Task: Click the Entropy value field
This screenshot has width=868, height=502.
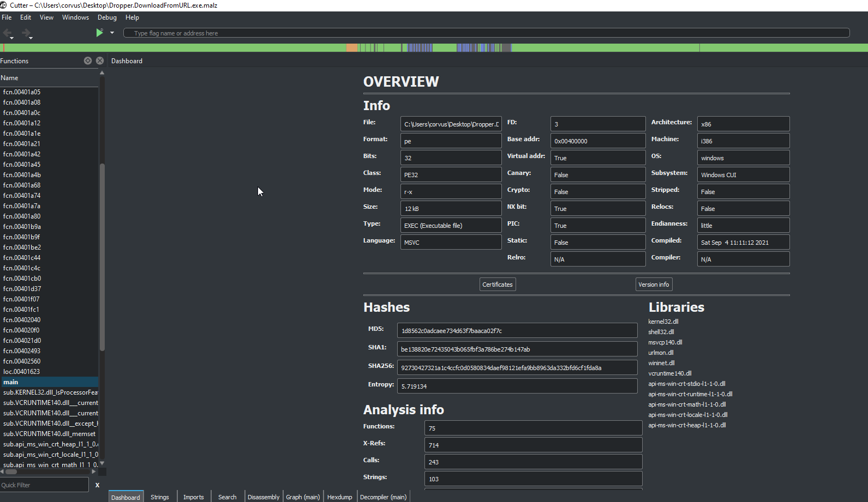Action: click(517, 386)
